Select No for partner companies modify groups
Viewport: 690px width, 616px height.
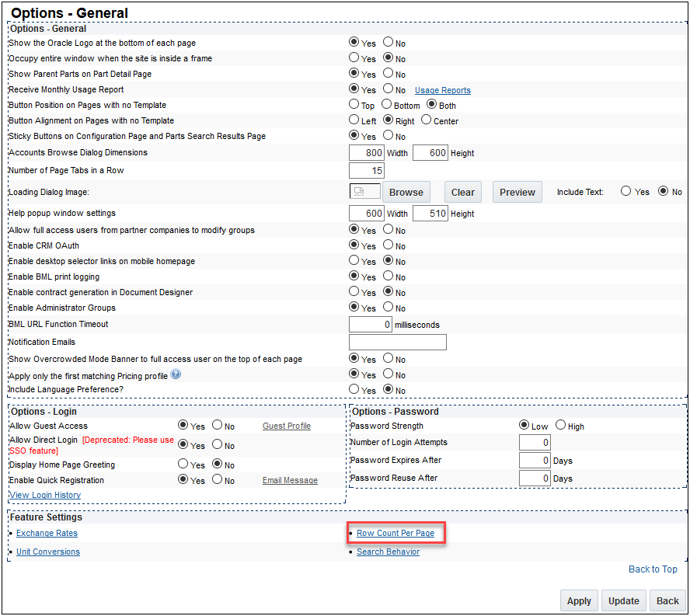pos(388,229)
